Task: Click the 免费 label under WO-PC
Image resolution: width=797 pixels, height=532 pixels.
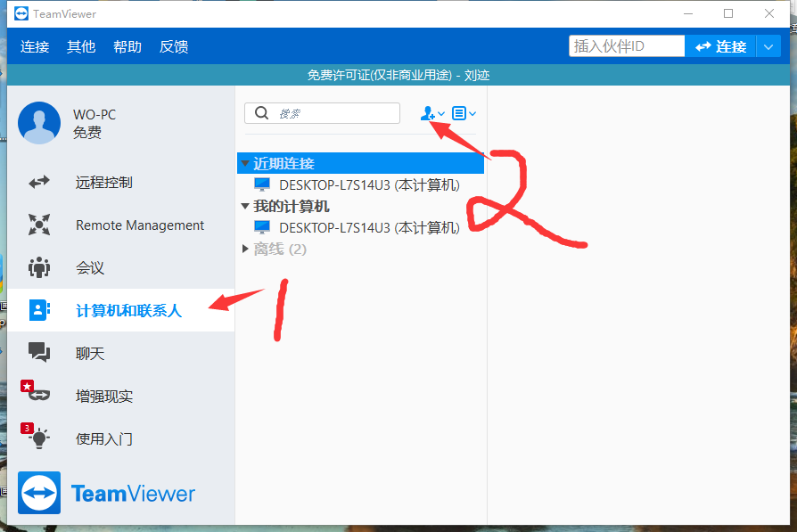Action: [x=87, y=133]
